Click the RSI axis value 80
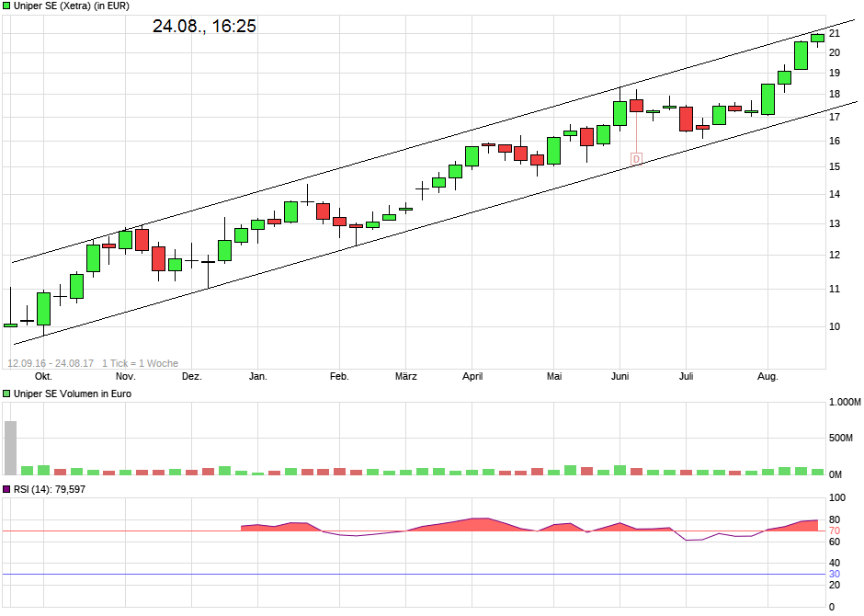Screen dimensions: 864x616 [835, 519]
